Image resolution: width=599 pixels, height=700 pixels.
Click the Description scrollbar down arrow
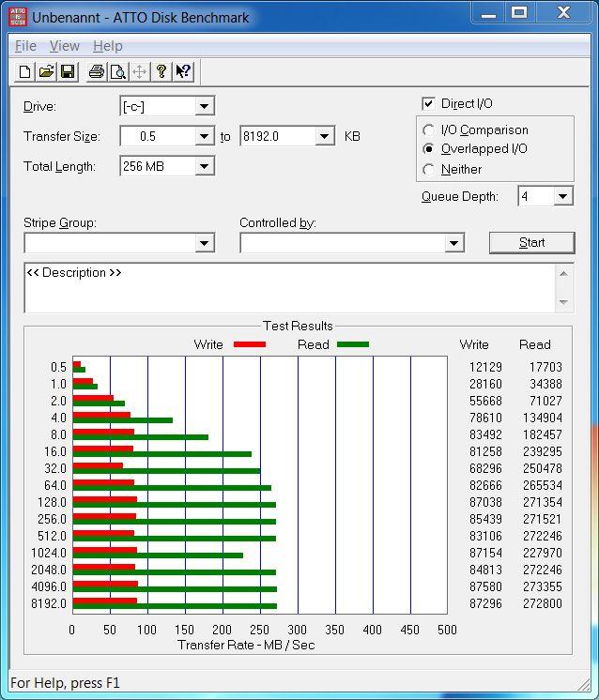coord(563,302)
